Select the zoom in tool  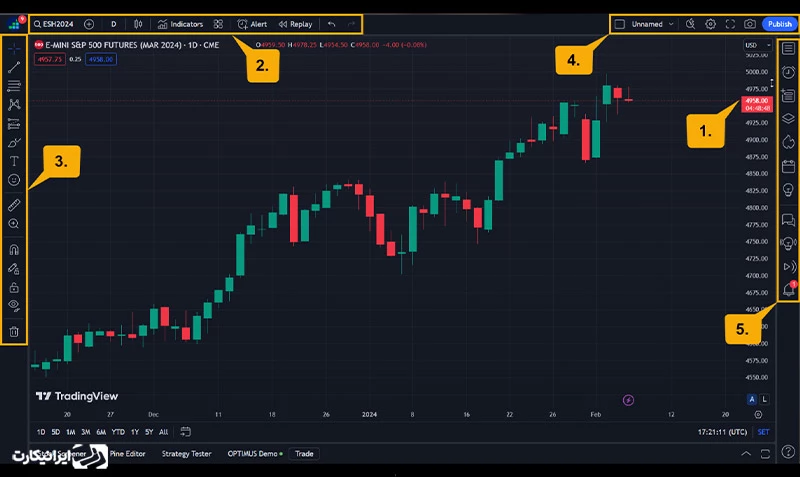click(x=14, y=224)
